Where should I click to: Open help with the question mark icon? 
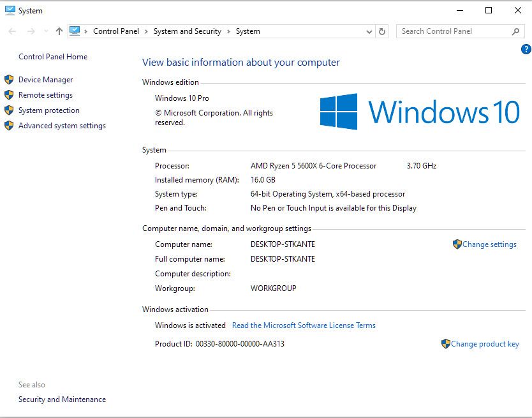[526, 49]
